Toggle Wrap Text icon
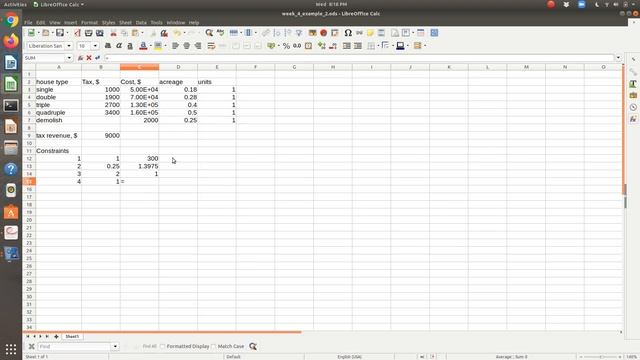This screenshot has height=360, width=640. [211, 46]
